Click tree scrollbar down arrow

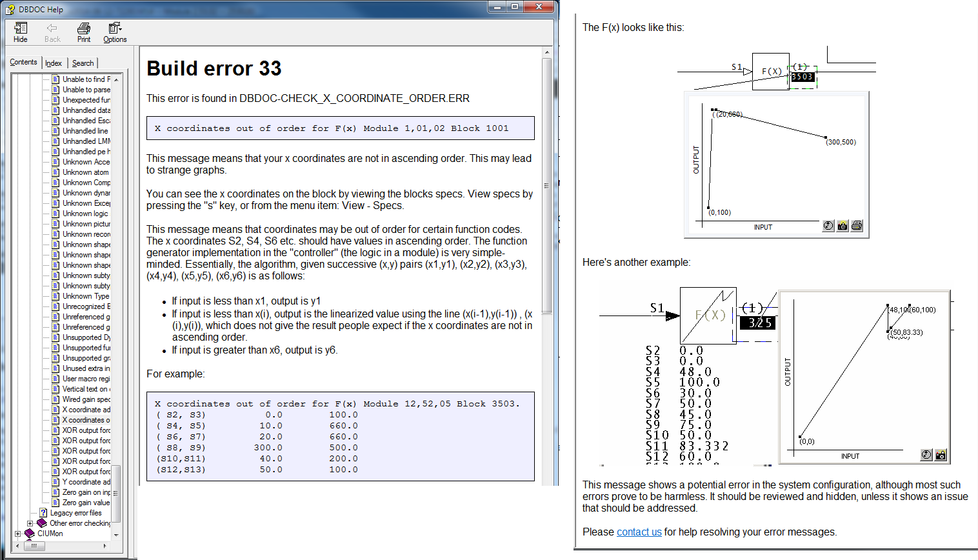(x=116, y=535)
